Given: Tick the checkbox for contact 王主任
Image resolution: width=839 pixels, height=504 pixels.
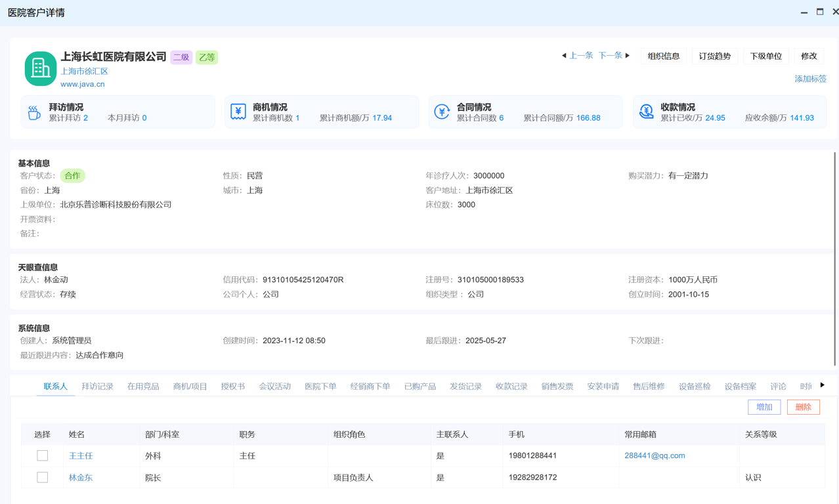Looking at the screenshot, I should tap(43, 455).
